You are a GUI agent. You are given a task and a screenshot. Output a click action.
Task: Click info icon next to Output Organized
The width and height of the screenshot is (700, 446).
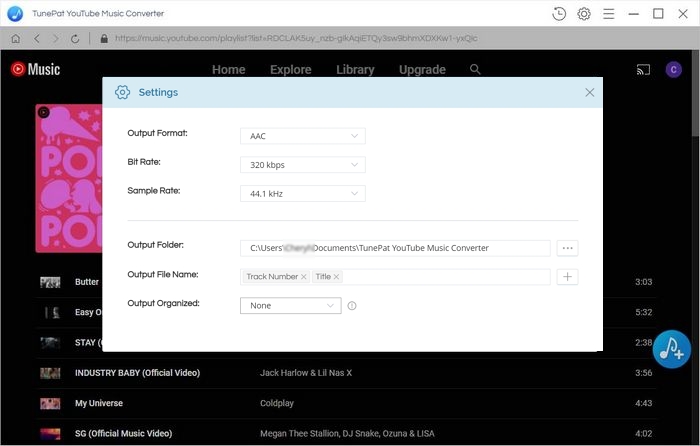(x=352, y=306)
